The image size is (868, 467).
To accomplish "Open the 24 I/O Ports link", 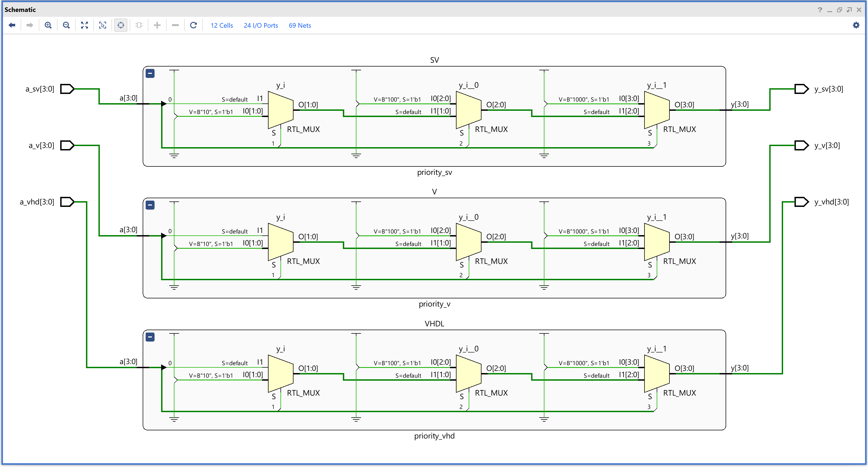I will (x=261, y=26).
